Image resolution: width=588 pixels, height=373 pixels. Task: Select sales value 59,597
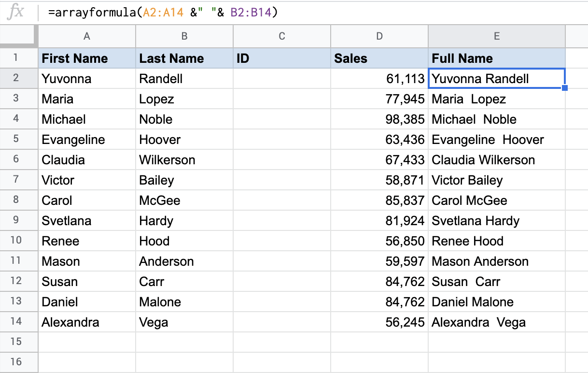pos(379,261)
